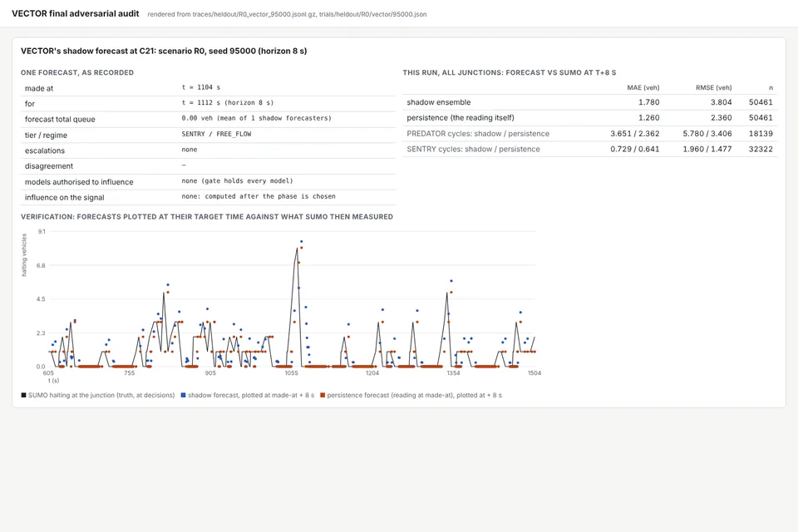Click the 9.1 tick label on y-axis
Image resolution: width=798 pixels, height=532 pixels.
point(42,232)
